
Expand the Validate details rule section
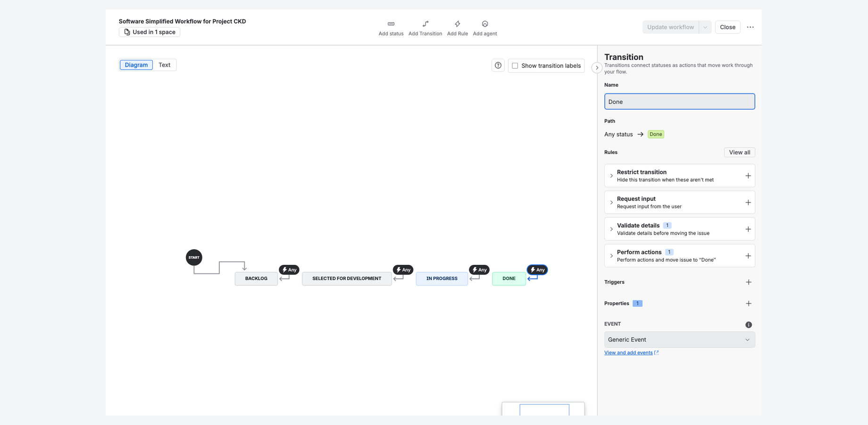click(611, 229)
